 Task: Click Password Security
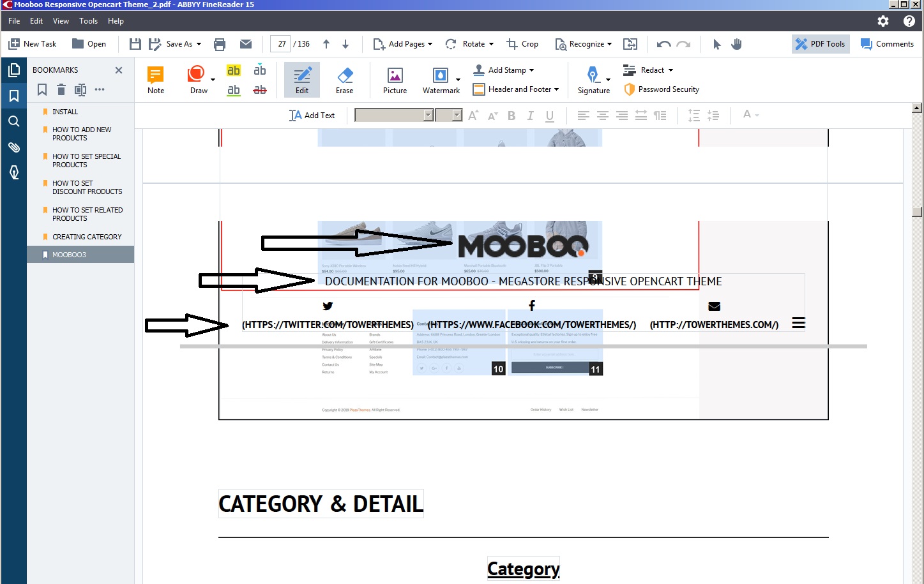click(x=662, y=89)
